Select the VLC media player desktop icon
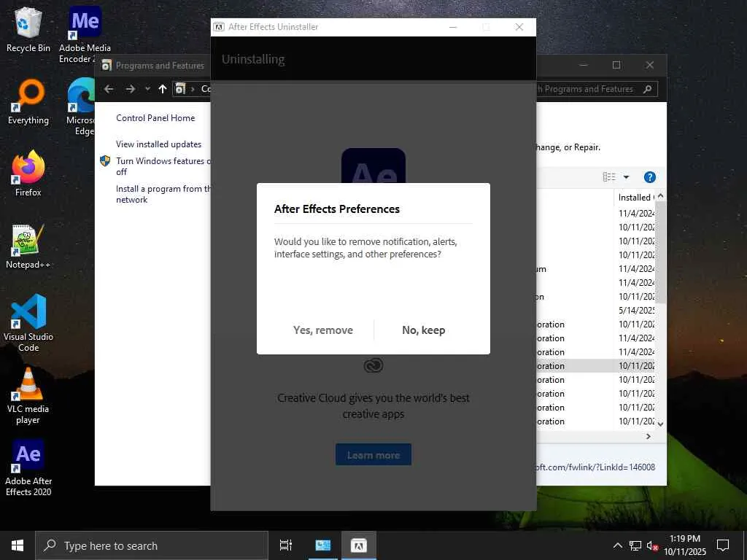Image resolution: width=747 pixels, height=560 pixels. pyautogui.click(x=28, y=396)
